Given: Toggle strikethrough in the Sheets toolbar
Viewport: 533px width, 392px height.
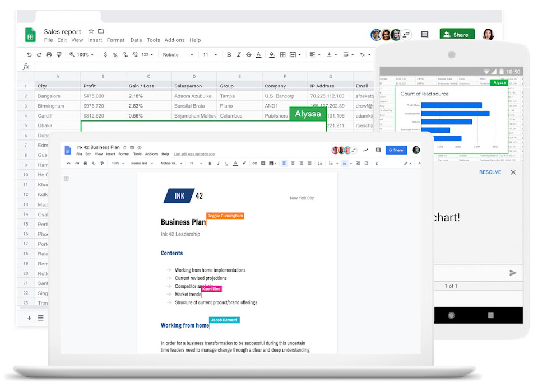Looking at the screenshot, I should click(x=248, y=55).
